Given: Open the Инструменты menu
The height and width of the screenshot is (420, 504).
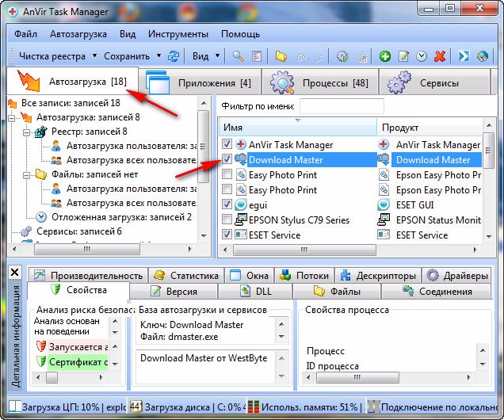Looking at the screenshot, I should coord(178,34).
